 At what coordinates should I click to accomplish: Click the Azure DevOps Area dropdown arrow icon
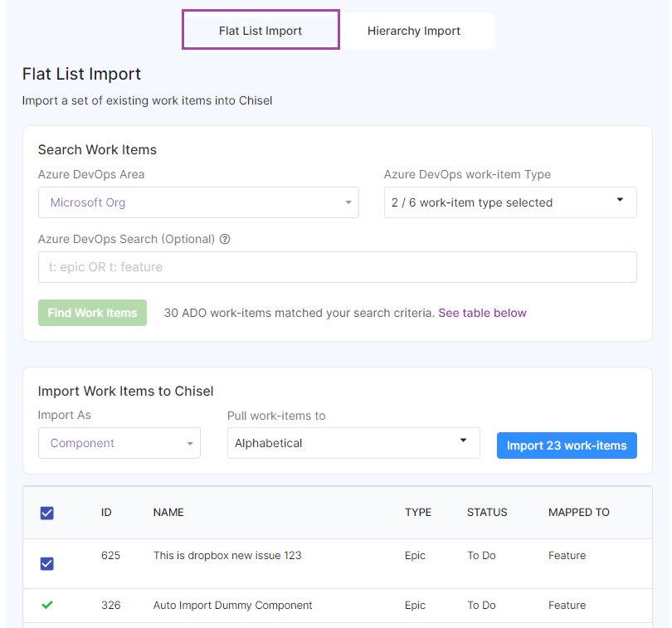tap(348, 202)
